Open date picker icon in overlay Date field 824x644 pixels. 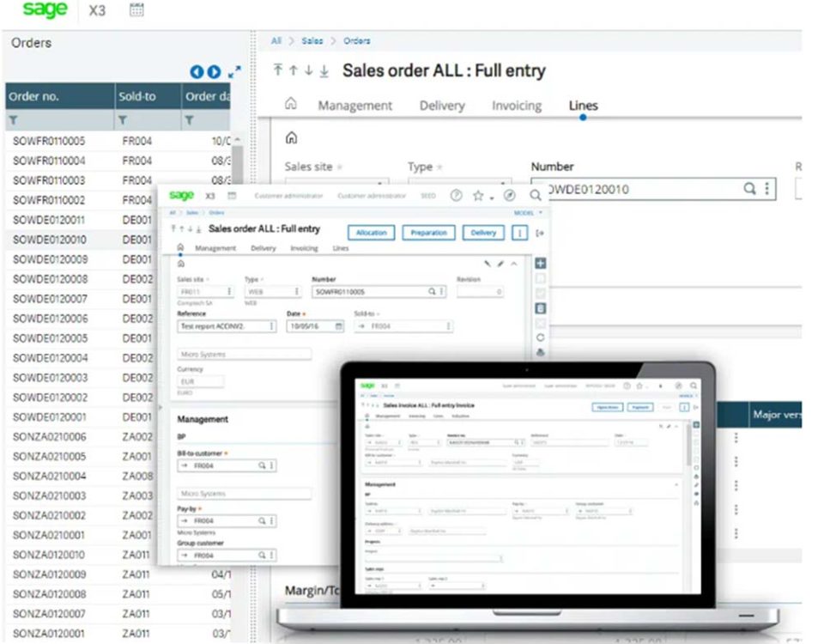[x=339, y=326]
